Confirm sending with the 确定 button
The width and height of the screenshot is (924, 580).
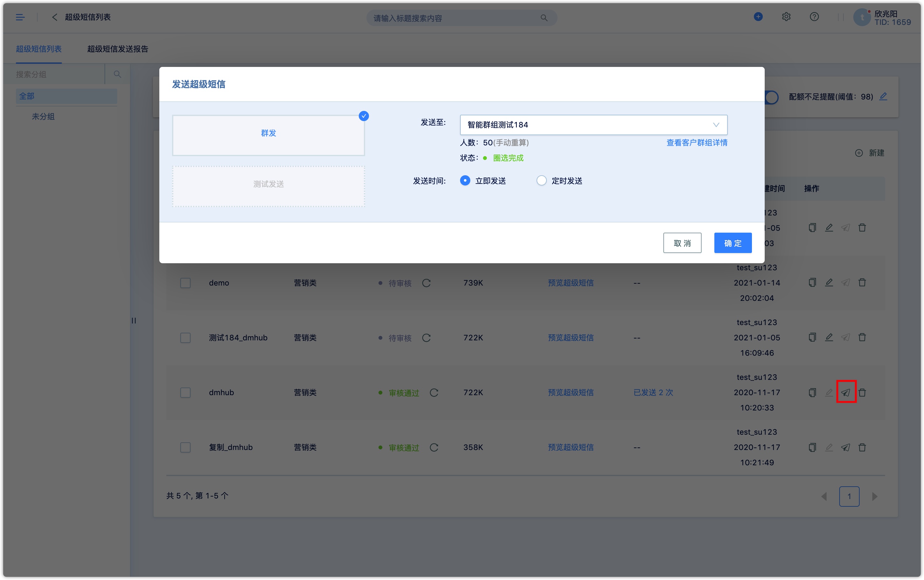tap(733, 243)
